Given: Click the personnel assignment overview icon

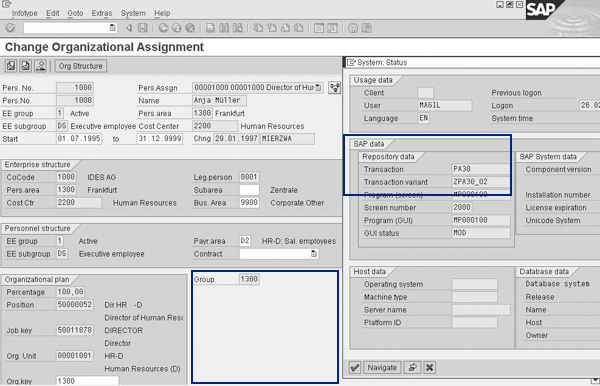Looking at the screenshot, I should click(x=334, y=88).
